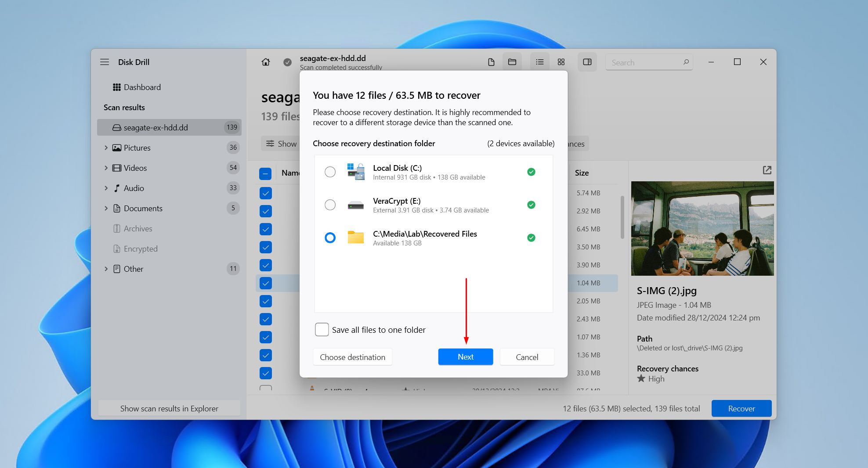The height and width of the screenshot is (468, 868).
Task: Expand the Audio category
Action: 106,188
